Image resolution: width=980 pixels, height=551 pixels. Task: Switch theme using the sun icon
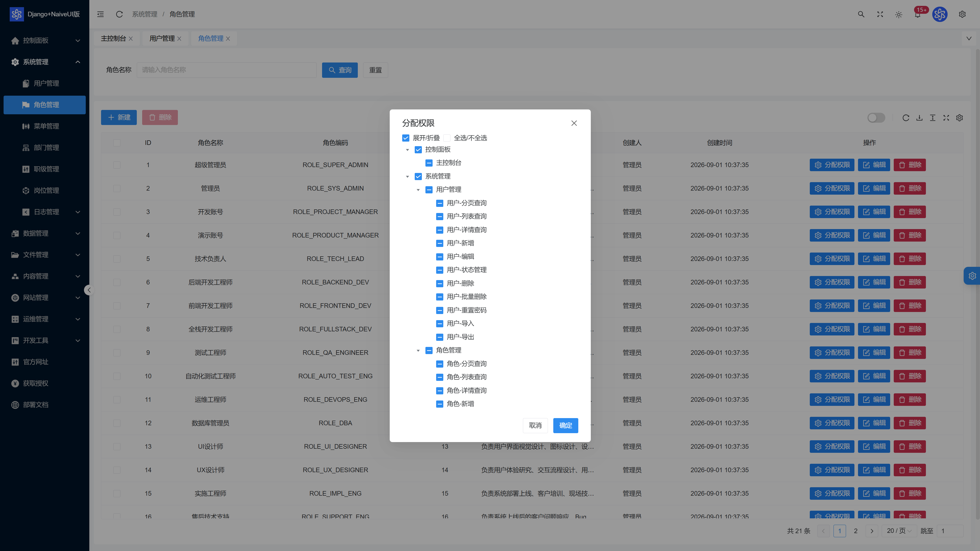pyautogui.click(x=899, y=15)
